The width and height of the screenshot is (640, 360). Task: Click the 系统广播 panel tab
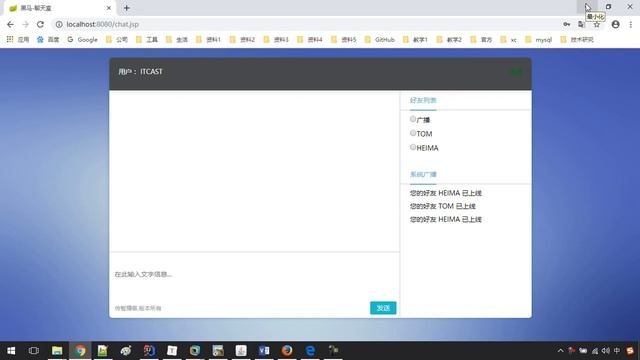(423, 175)
